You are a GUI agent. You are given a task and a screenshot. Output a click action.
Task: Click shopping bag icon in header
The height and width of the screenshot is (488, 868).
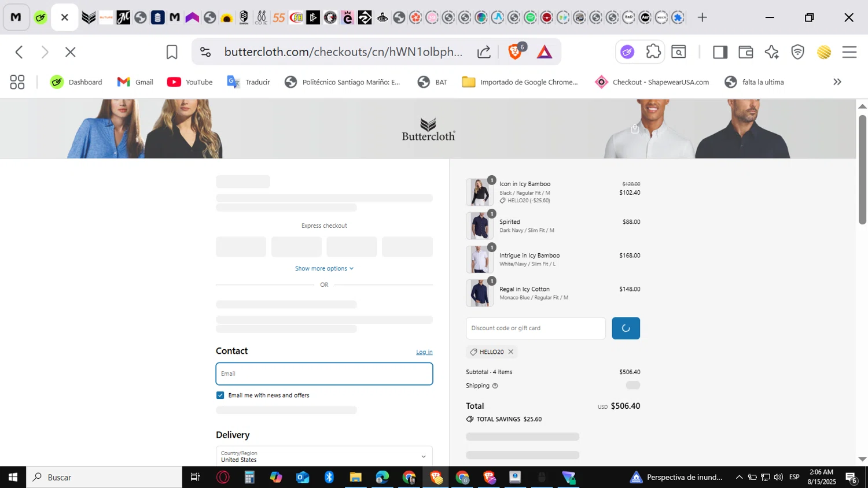tap(635, 128)
